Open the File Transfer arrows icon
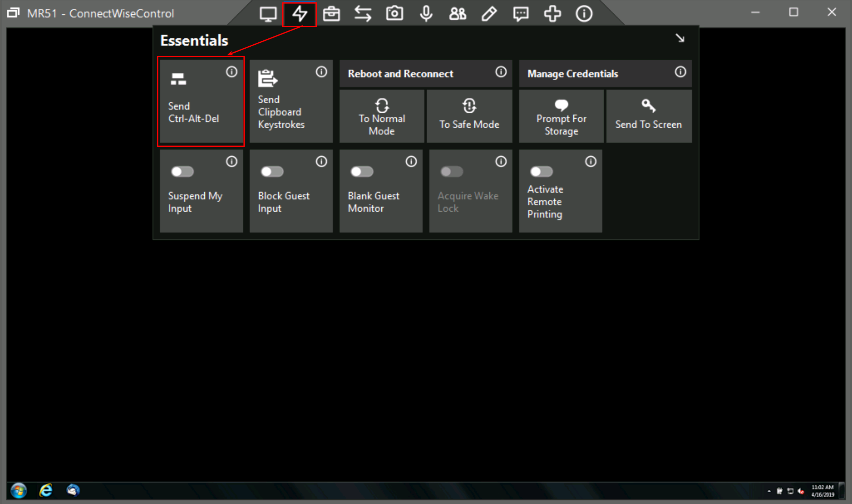Viewport: 852px width, 504px height. 363,14
